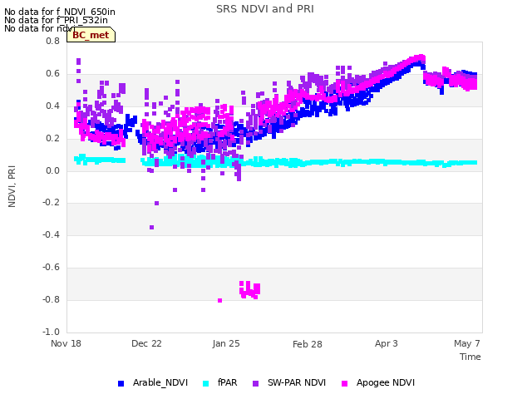This screenshot has height=399, width=532.
Task: Click the No data for f_PRI_532in message
Action: click(x=56, y=20)
